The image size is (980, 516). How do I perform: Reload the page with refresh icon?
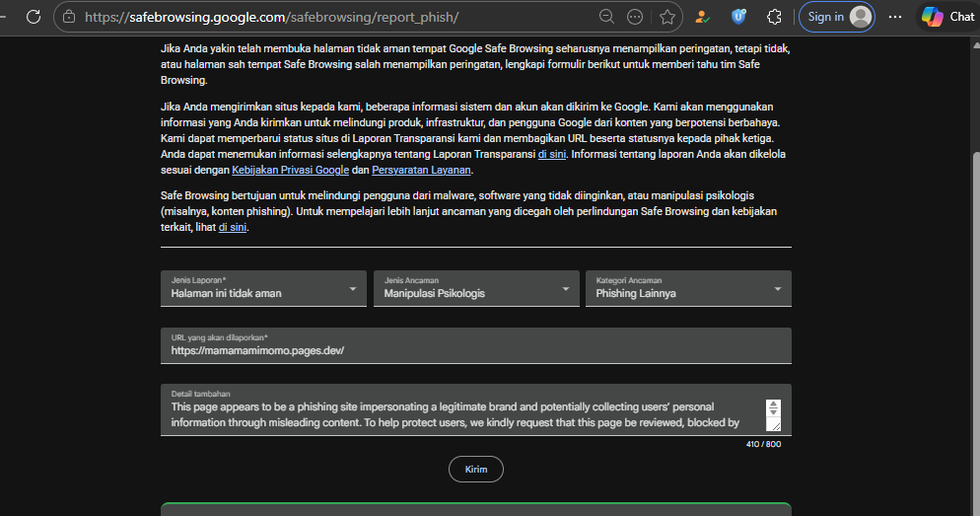34,17
